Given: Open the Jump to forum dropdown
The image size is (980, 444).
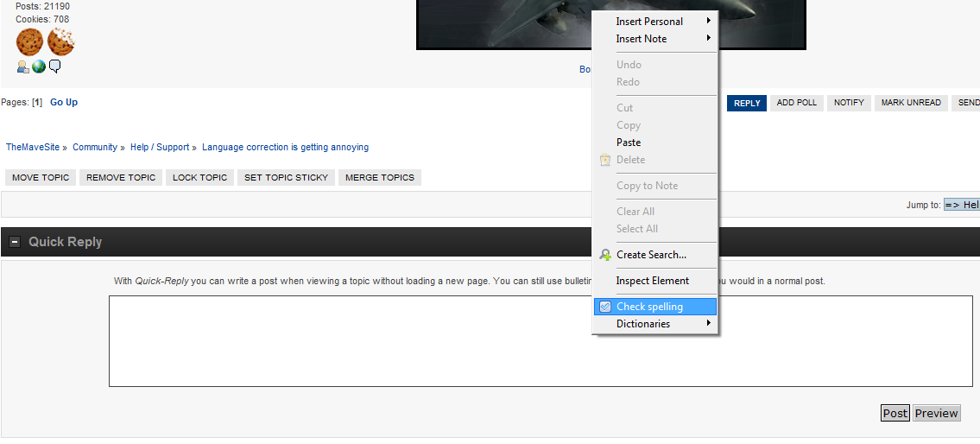Looking at the screenshot, I should coord(961,205).
